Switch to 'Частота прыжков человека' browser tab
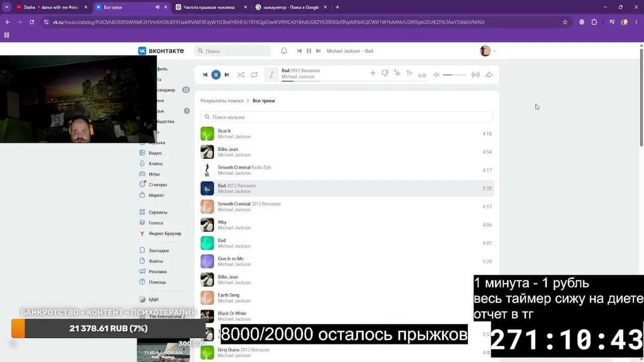644x362 pixels. 212,7
